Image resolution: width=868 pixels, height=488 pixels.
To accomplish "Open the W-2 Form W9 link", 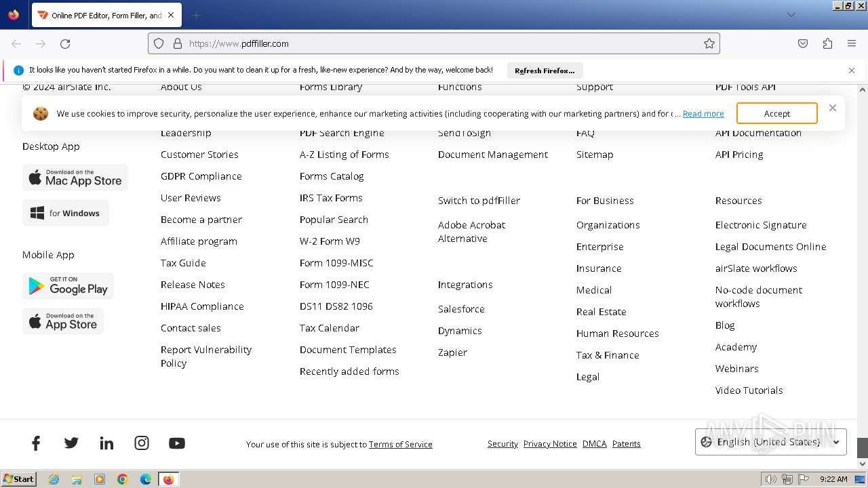I will [x=330, y=241].
